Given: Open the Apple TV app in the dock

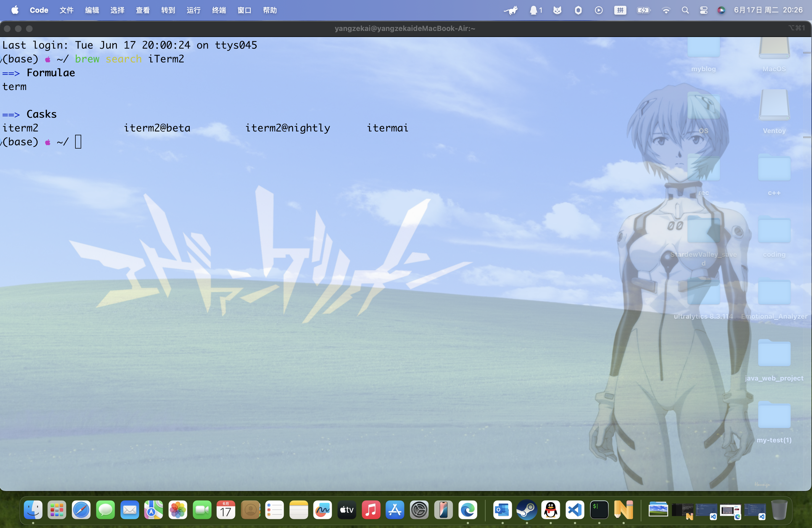Looking at the screenshot, I should coord(347,510).
